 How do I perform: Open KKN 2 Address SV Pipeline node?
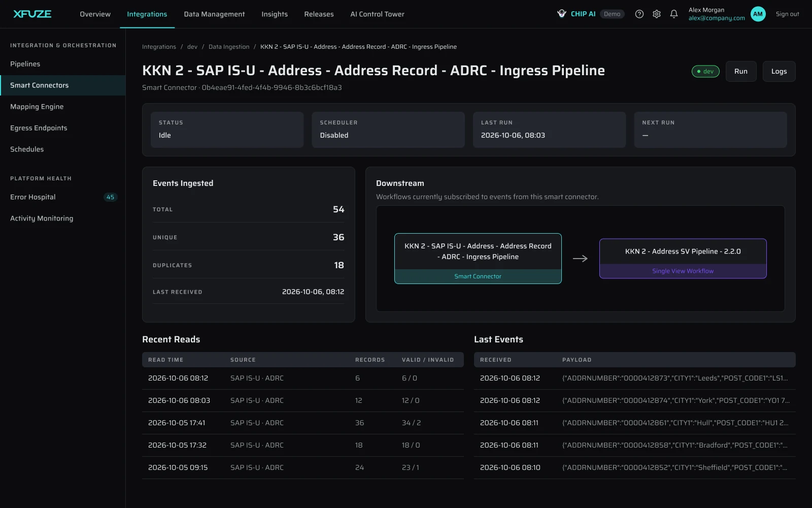tap(683, 259)
